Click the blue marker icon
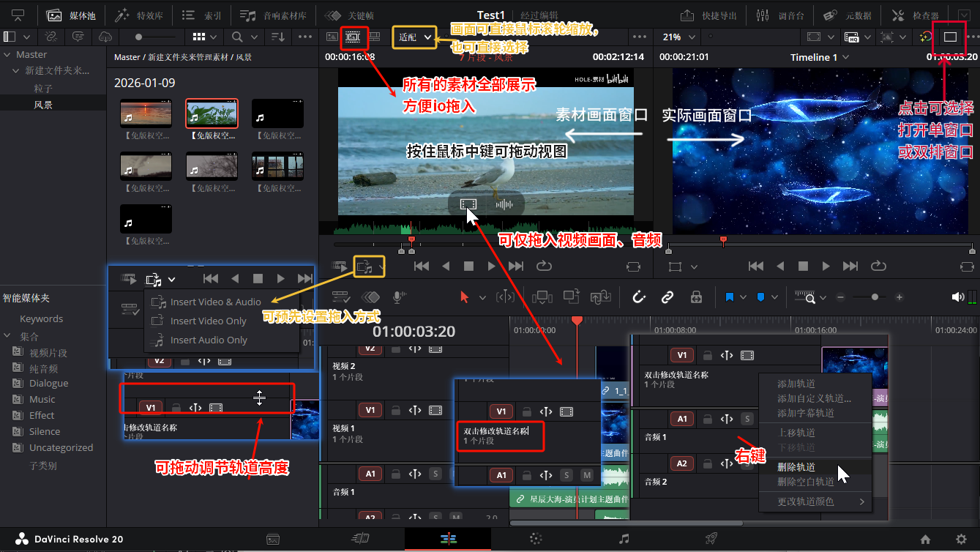980x552 pixels. (x=760, y=297)
